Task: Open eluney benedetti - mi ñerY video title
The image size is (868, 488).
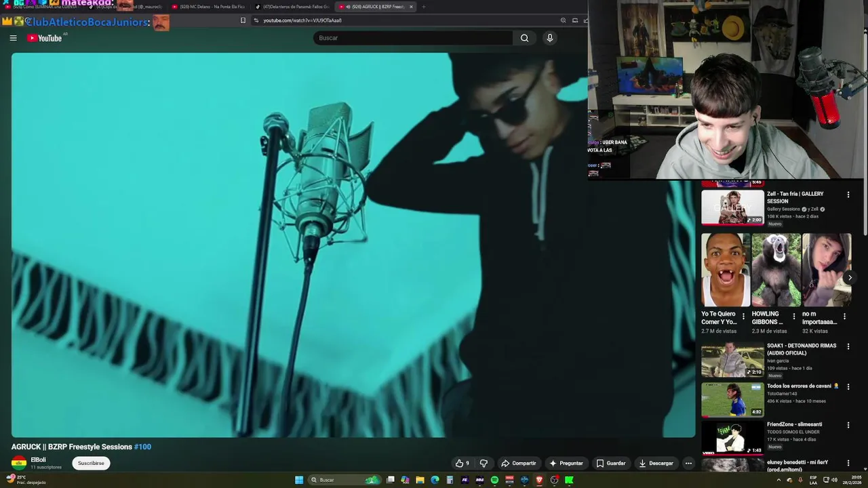Action: pyautogui.click(x=797, y=466)
